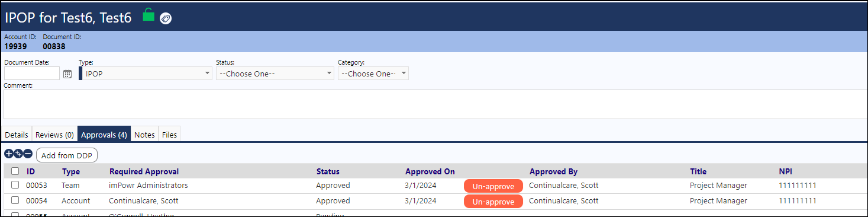Switch to the Reviews (0) tab
The height and width of the screenshot is (217, 868).
[x=54, y=135]
